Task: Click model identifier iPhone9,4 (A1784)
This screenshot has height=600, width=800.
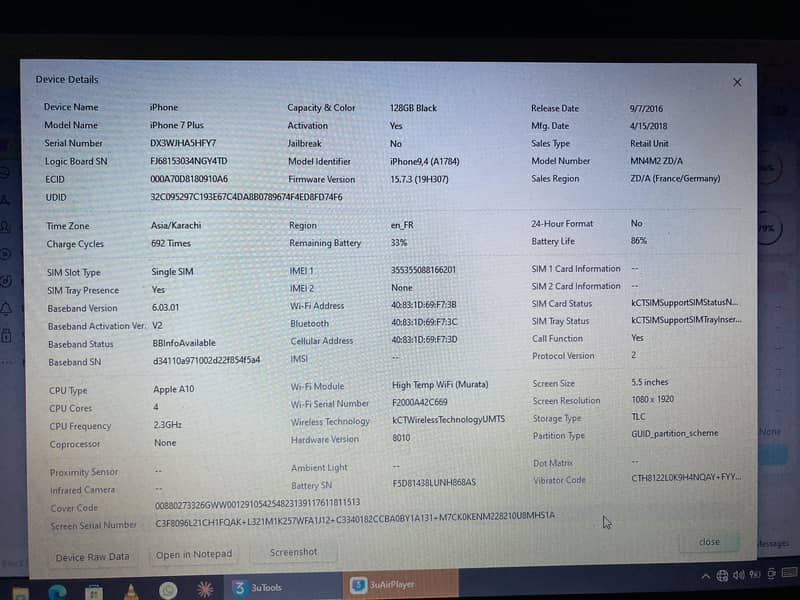Action: pos(424,162)
